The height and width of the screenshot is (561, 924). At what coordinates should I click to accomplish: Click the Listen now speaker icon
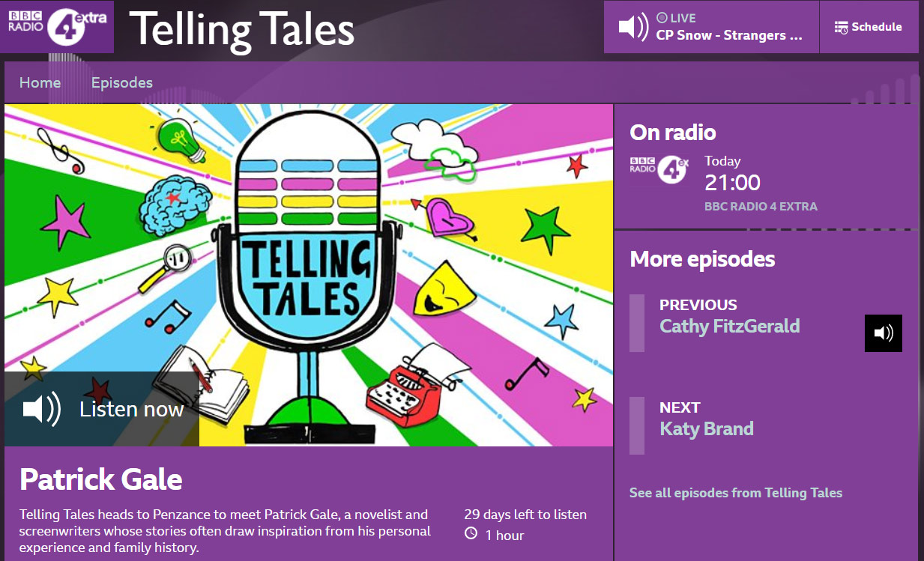click(x=42, y=409)
